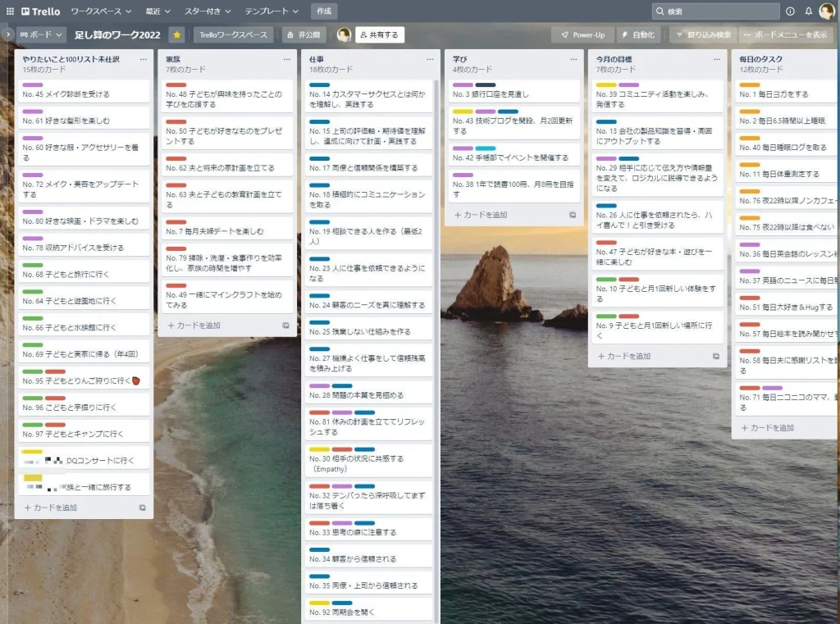Click the card template icon in 学び list

pyautogui.click(x=573, y=215)
